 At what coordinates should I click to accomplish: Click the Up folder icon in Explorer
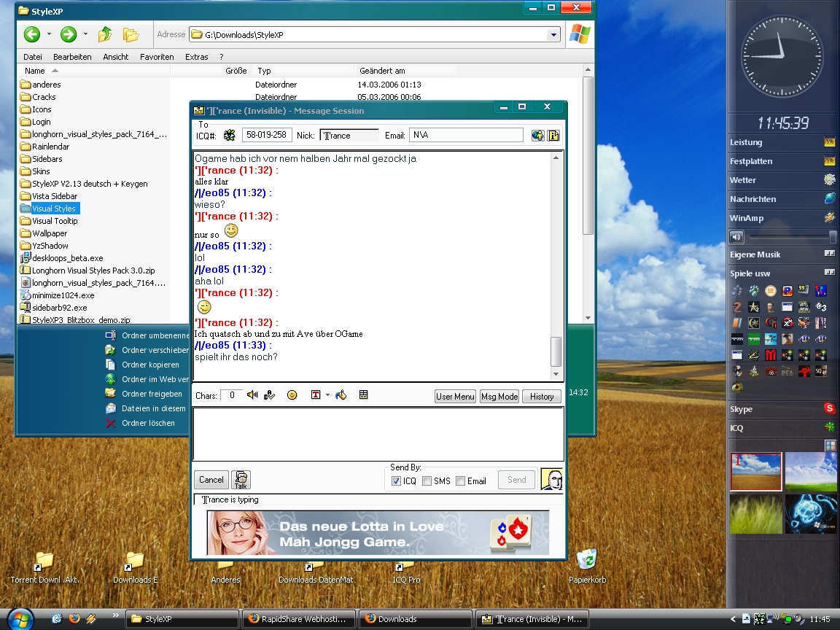coord(105,34)
